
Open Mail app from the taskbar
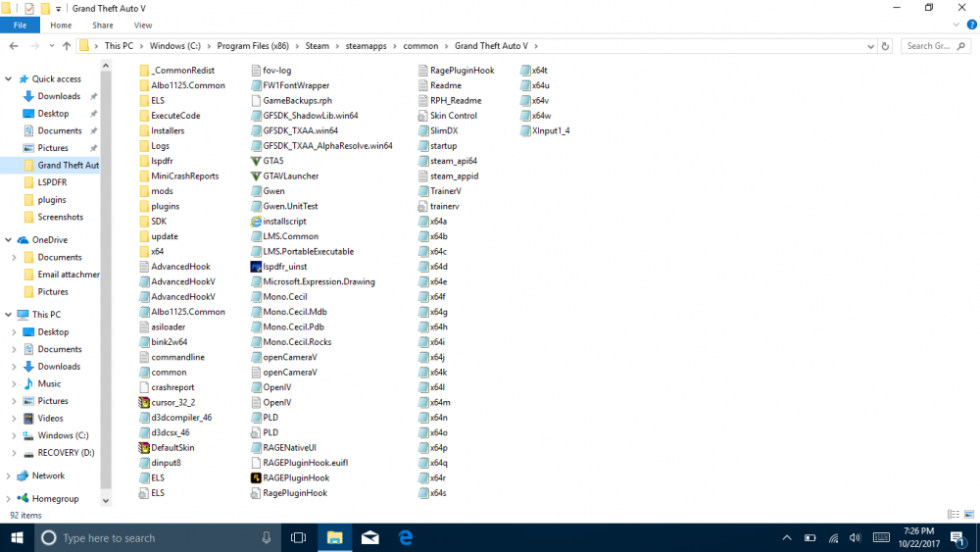point(370,537)
